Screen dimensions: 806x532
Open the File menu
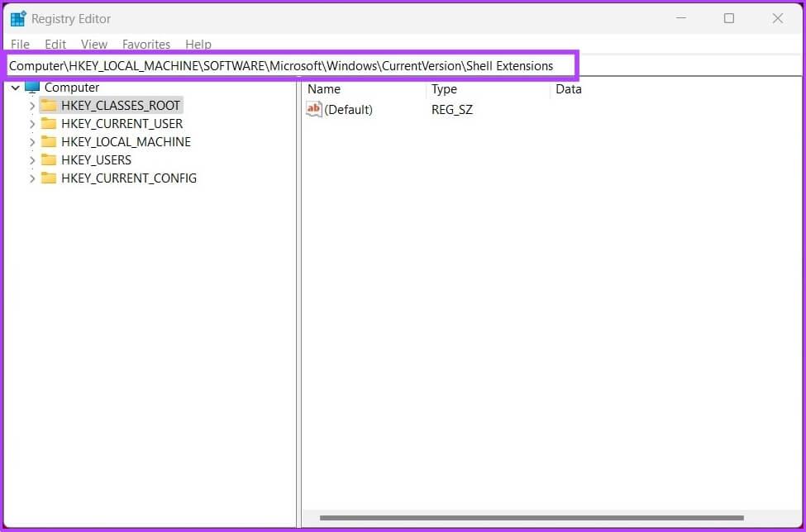[20, 44]
